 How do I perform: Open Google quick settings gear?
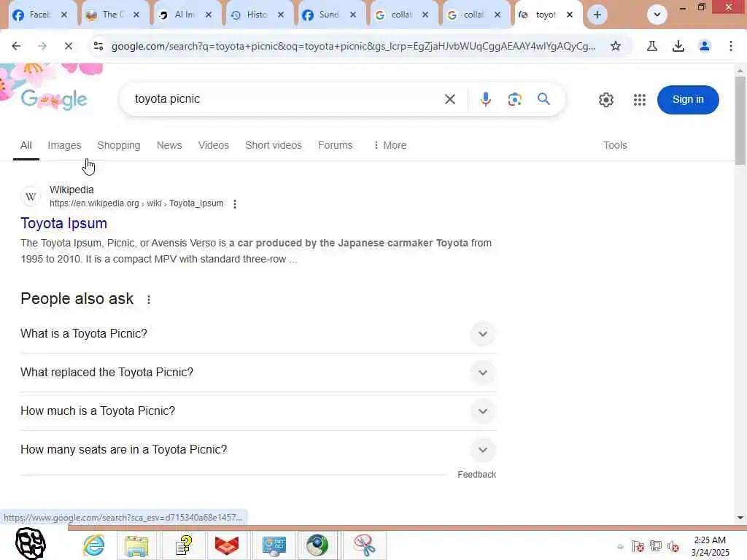pos(606,99)
